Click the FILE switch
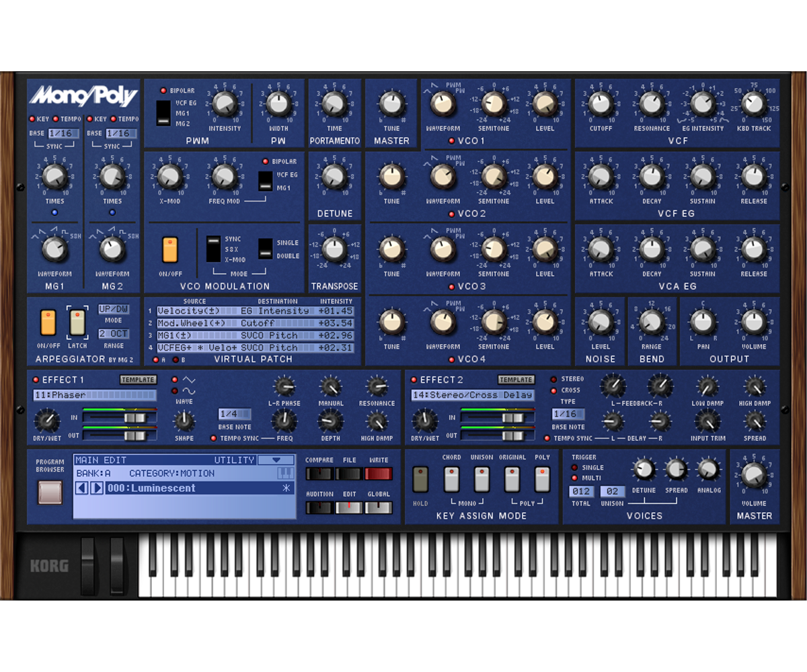This screenshot has width=807, height=672. click(349, 474)
